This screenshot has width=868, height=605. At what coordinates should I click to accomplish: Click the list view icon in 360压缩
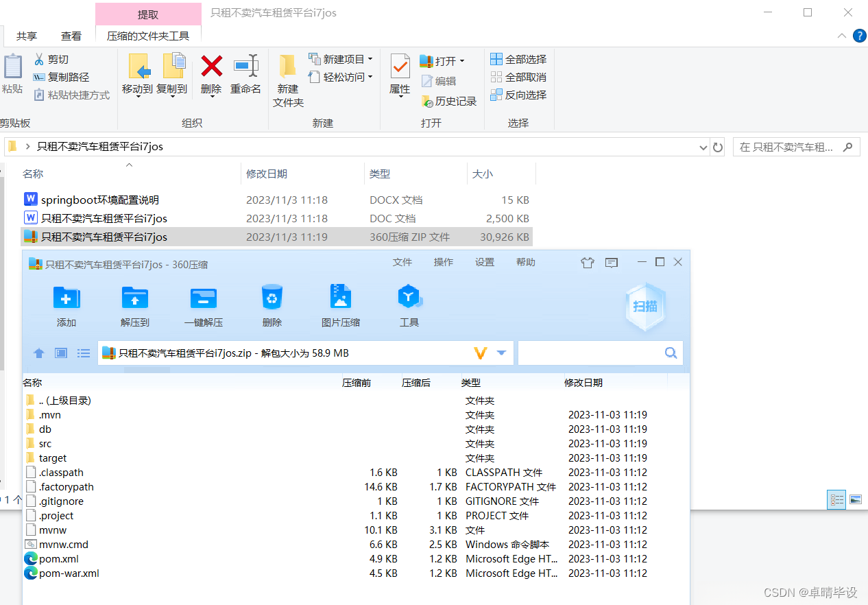pyautogui.click(x=84, y=353)
